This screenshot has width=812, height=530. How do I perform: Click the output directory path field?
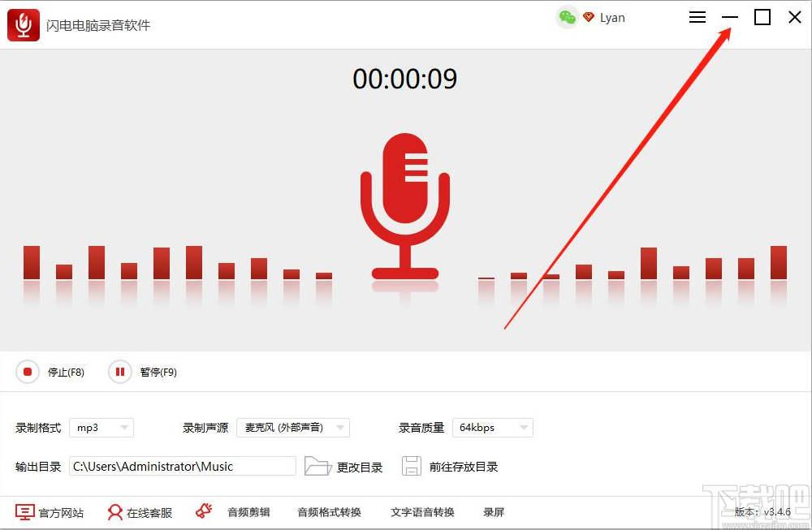(x=183, y=465)
